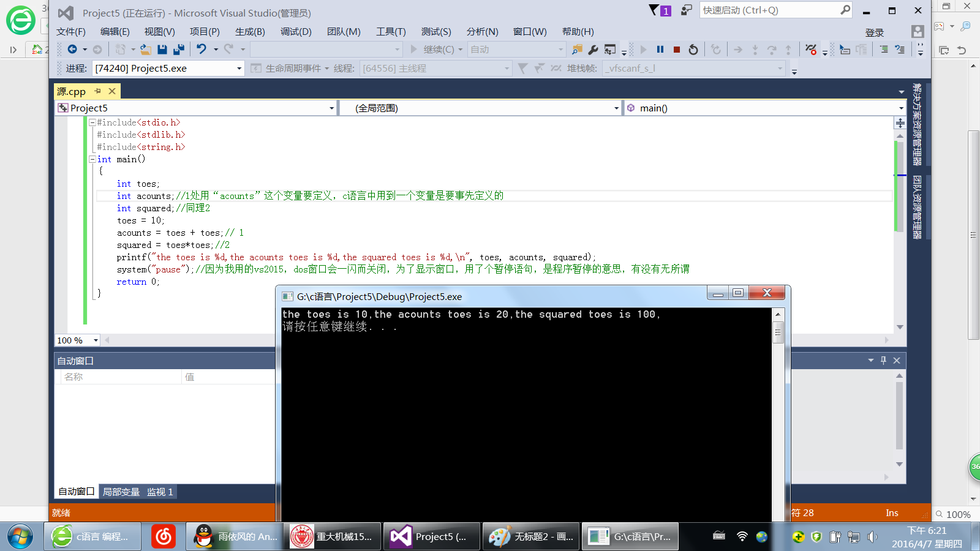
Task: Pin the 源.cpp tab
Action: (x=98, y=91)
